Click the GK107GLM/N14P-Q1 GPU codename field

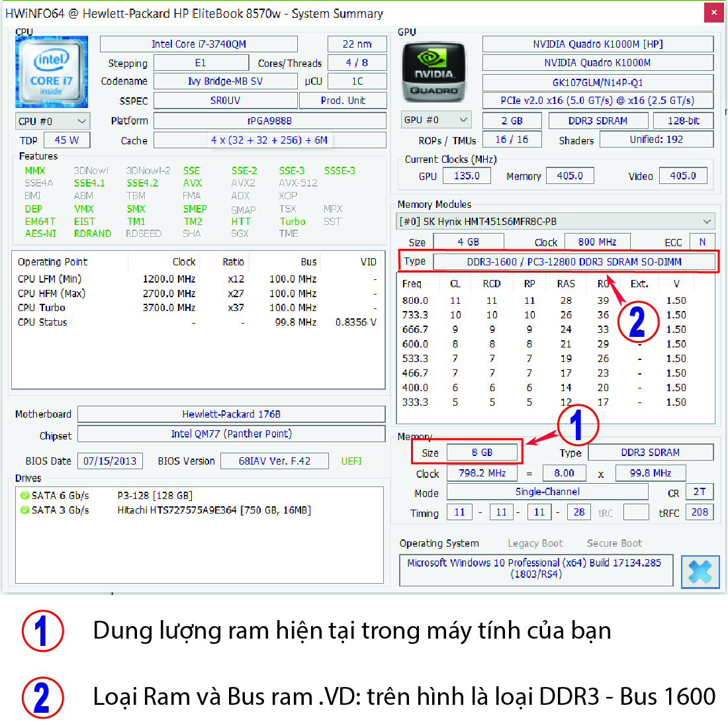[x=598, y=83]
